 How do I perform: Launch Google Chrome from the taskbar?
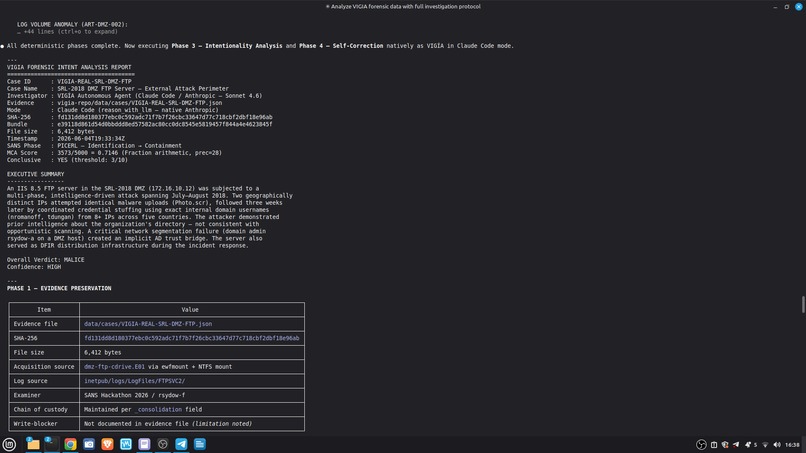coord(70,444)
